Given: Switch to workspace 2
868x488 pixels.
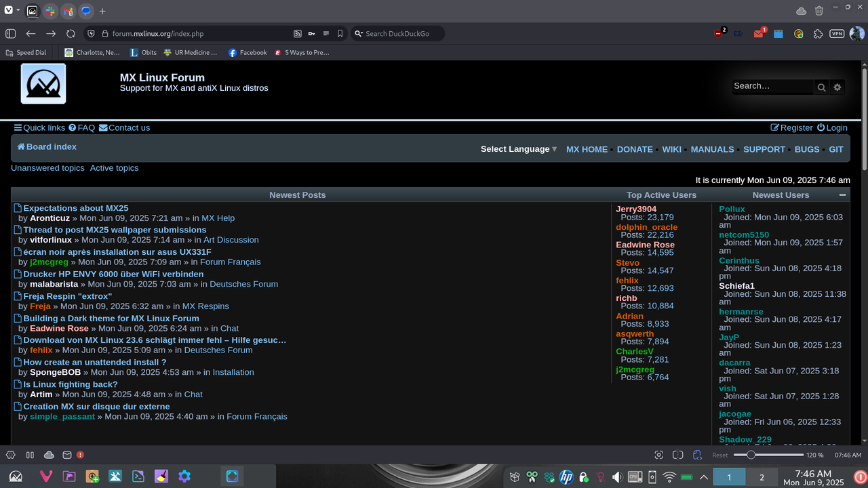Looking at the screenshot, I should point(762,477).
